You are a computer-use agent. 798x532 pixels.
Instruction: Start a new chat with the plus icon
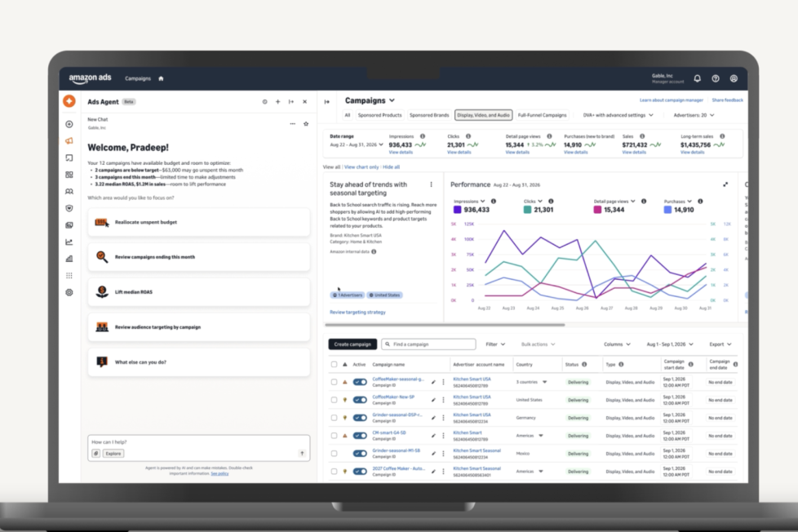(x=278, y=102)
